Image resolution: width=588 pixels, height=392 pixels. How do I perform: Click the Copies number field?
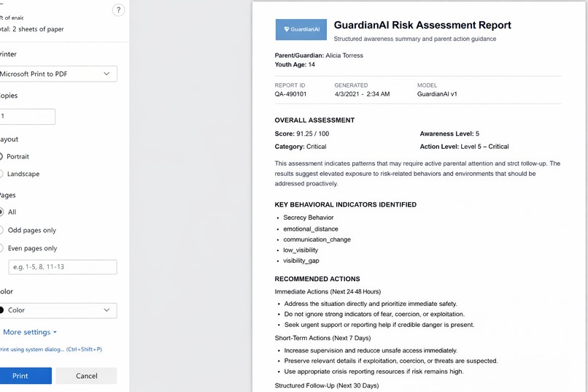click(28, 116)
